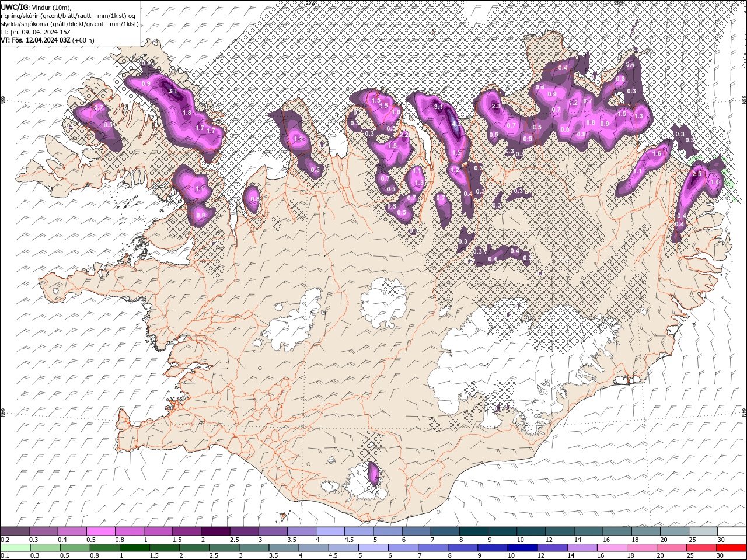Pick upper-row dark purple swatch starting at 2

click(215, 531)
